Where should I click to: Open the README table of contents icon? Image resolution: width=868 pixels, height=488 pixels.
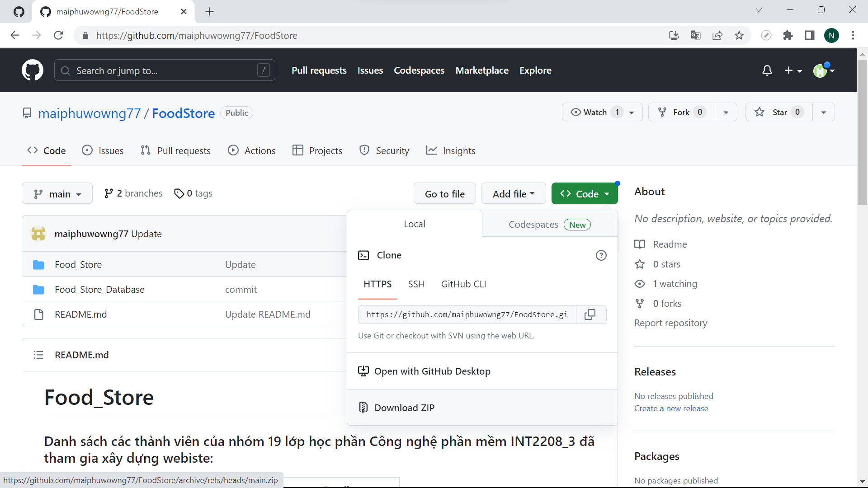[38, 355]
